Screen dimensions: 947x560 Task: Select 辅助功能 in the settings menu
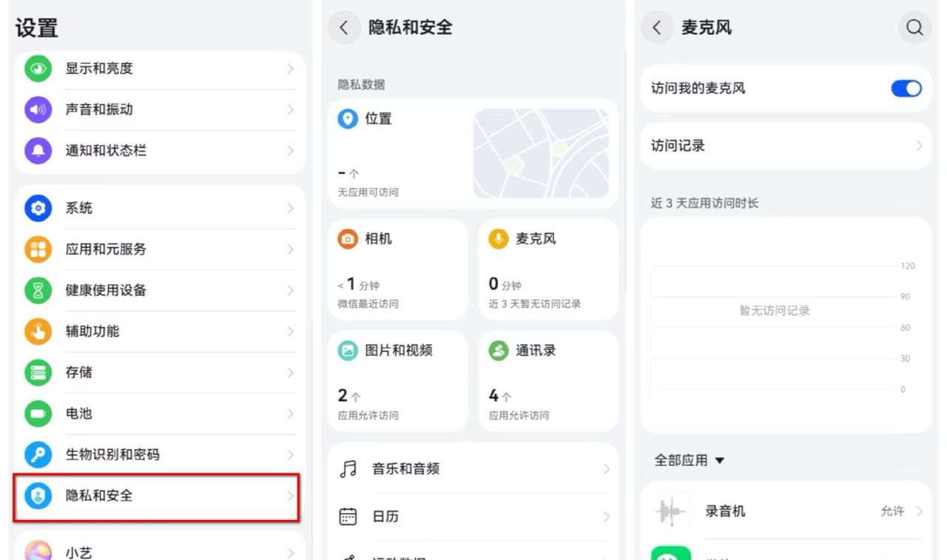tap(158, 331)
